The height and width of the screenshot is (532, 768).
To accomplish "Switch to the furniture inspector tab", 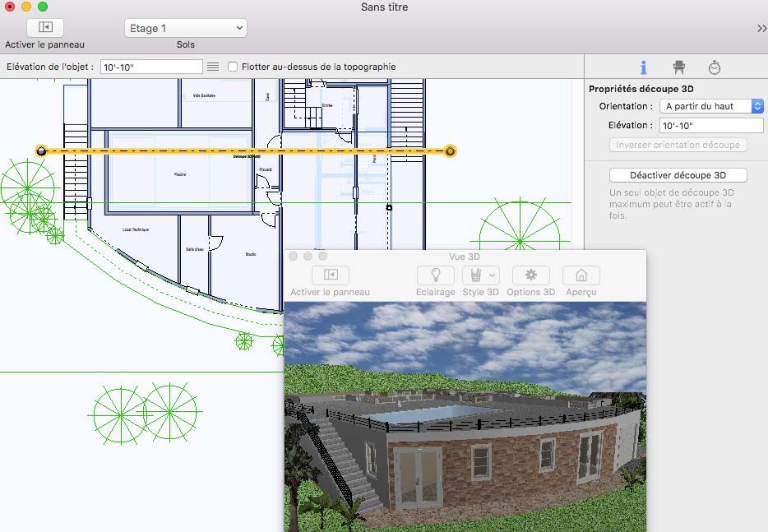I will coord(678,67).
